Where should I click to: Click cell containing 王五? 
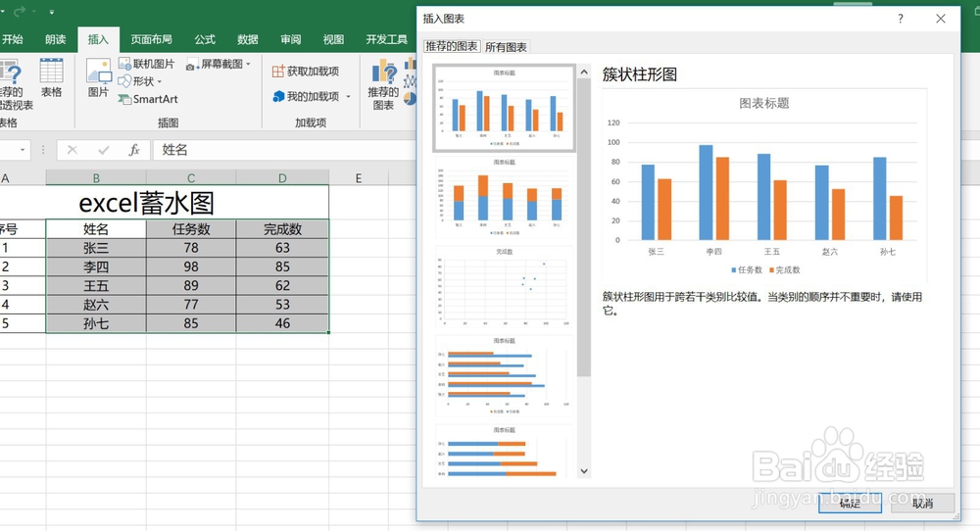tap(96, 285)
